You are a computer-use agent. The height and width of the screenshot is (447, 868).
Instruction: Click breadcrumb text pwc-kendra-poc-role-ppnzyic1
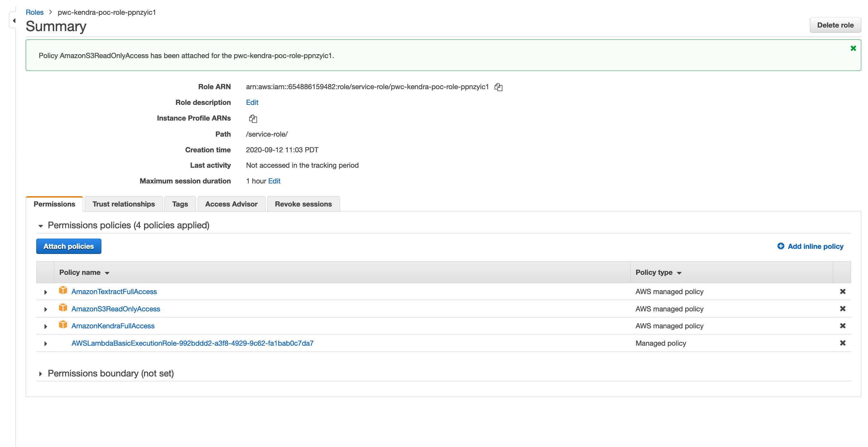(107, 12)
